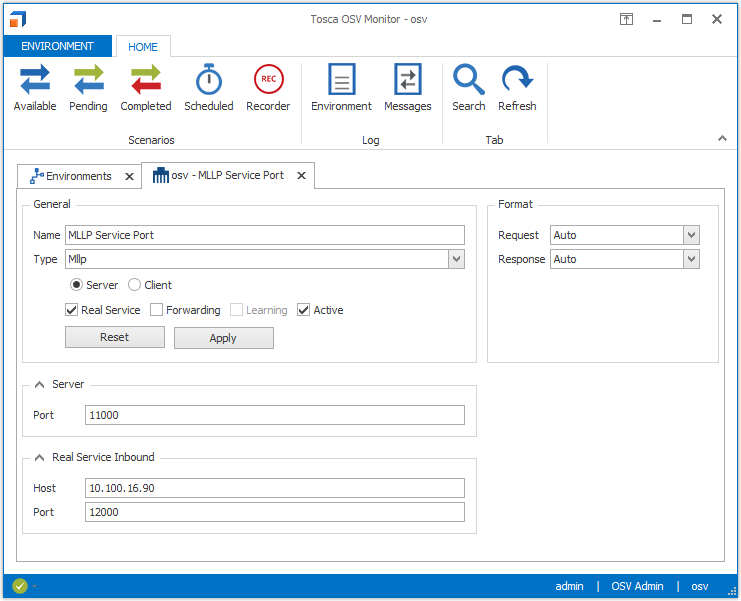Open Available scenarios view

tap(35, 87)
